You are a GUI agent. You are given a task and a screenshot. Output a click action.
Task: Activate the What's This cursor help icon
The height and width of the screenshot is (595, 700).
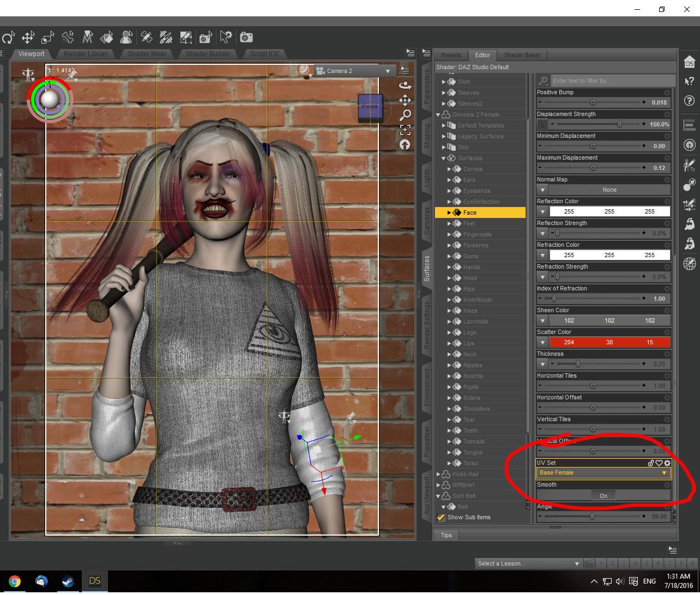pyautogui.click(x=690, y=81)
